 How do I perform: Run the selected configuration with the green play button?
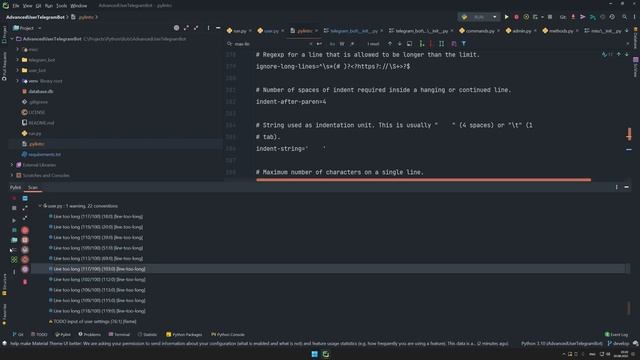tap(506, 17)
